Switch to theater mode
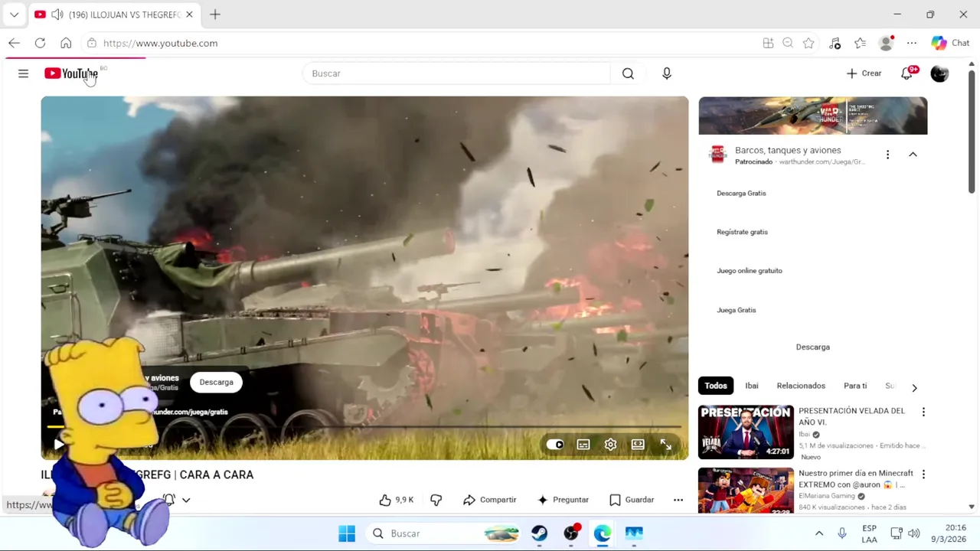Viewport: 980px width, 551px height. pos(638,445)
